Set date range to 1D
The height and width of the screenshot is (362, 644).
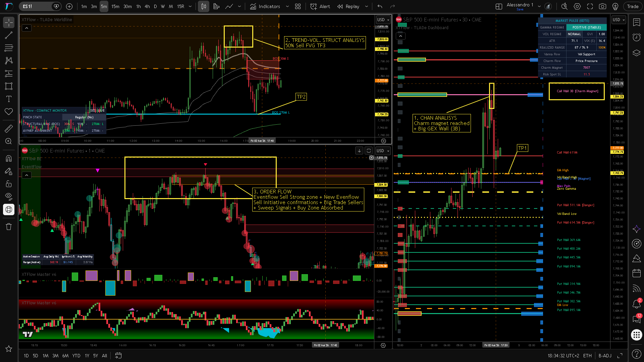click(x=26, y=356)
